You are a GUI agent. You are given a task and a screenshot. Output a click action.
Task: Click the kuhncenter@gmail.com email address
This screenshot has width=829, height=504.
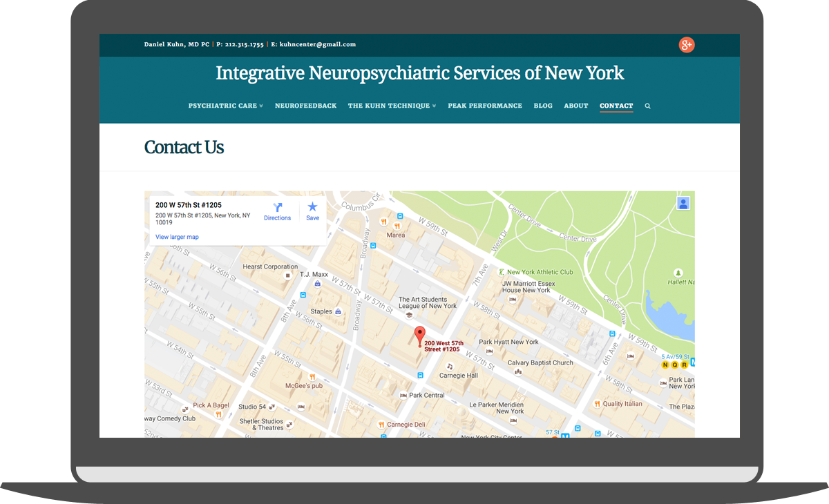[318, 45]
